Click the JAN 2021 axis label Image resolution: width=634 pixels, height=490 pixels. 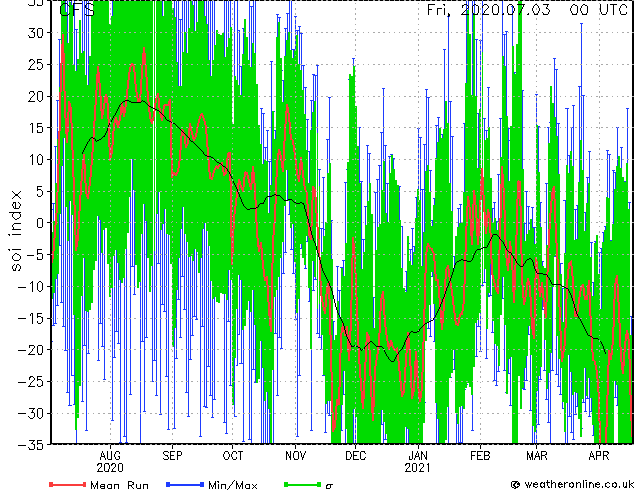pyautogui.click(x=418, y=462)
